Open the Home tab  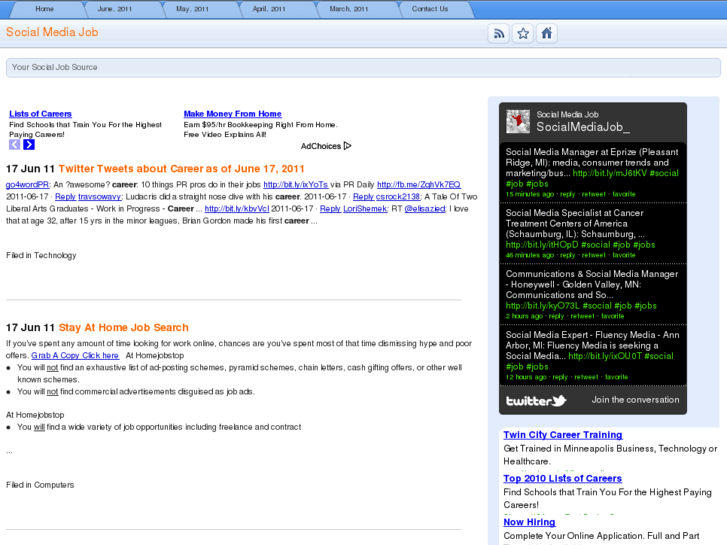click(45, 9)
